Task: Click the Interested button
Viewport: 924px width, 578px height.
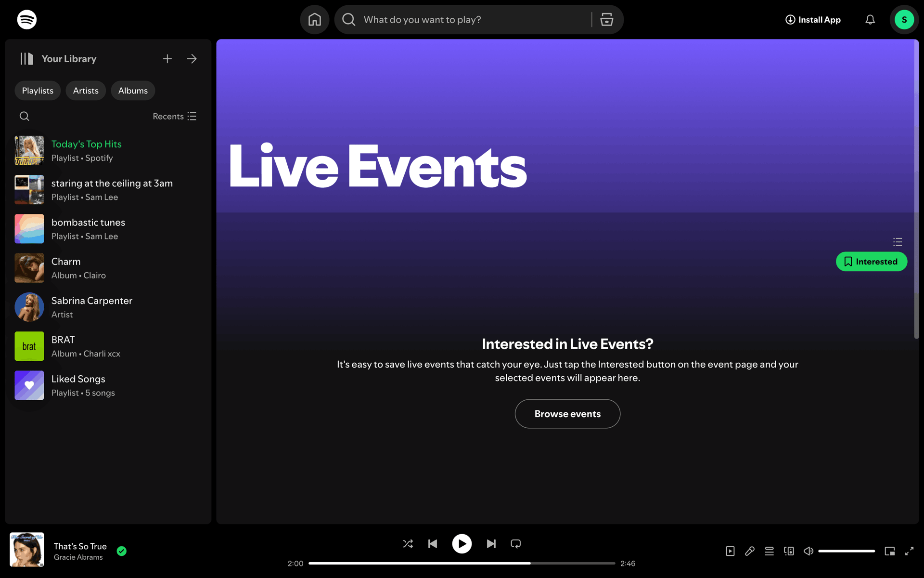Action: [872, 262]
